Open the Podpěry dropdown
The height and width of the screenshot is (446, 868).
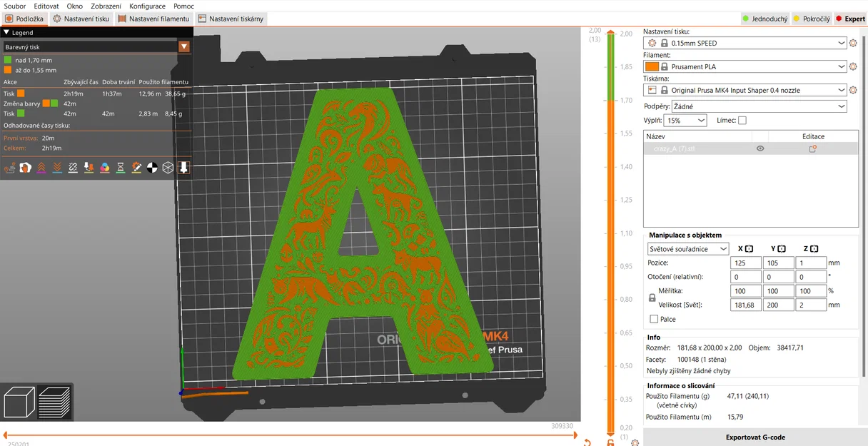coord(759,106)
